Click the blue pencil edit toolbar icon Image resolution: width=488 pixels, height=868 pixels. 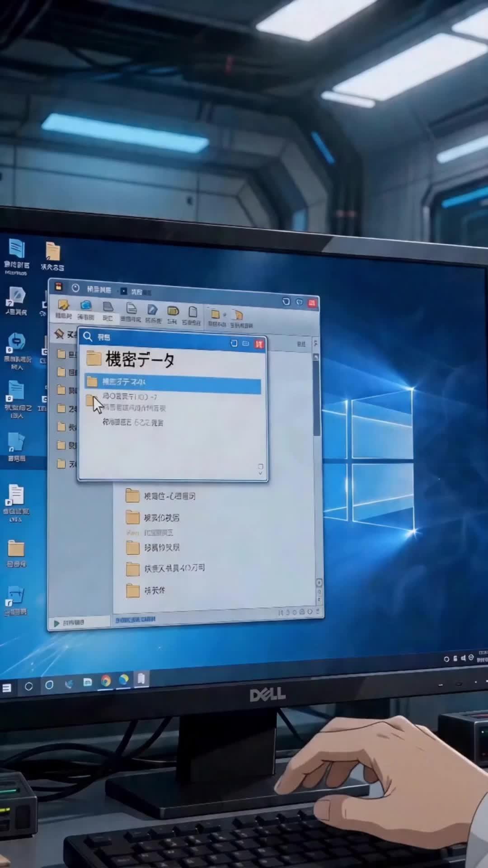152,309
